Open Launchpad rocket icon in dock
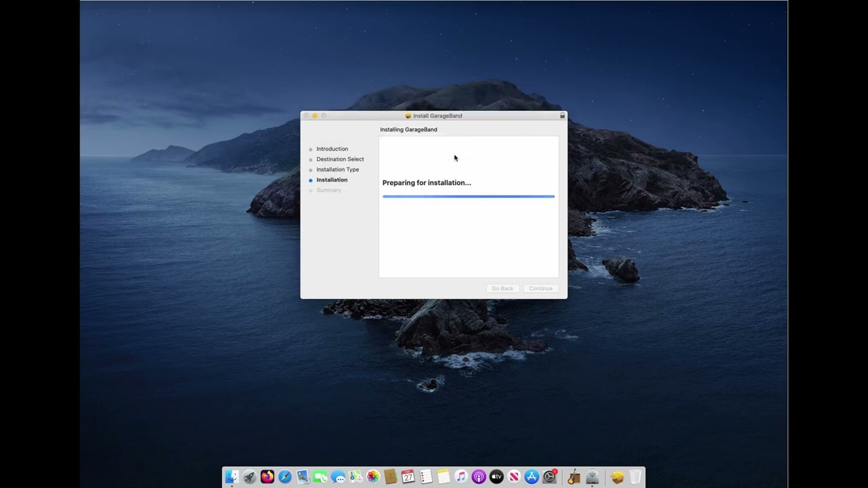Screen dimensions: 868x488 (250, 477)
